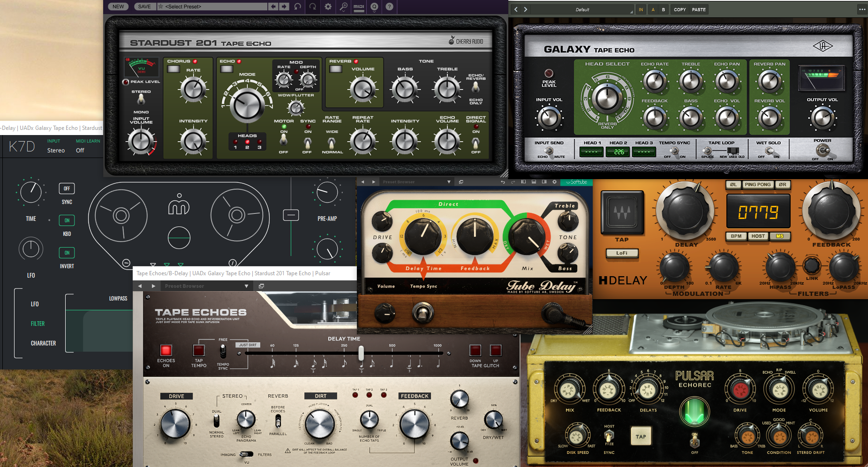Click next preset triangle in Tape Echoes
The image size is (868, 467).
(153, 286)
